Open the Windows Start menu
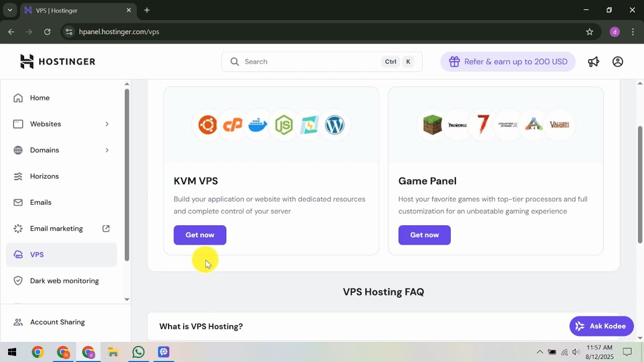This screenshot has height=362, width=644. (12, 352)
